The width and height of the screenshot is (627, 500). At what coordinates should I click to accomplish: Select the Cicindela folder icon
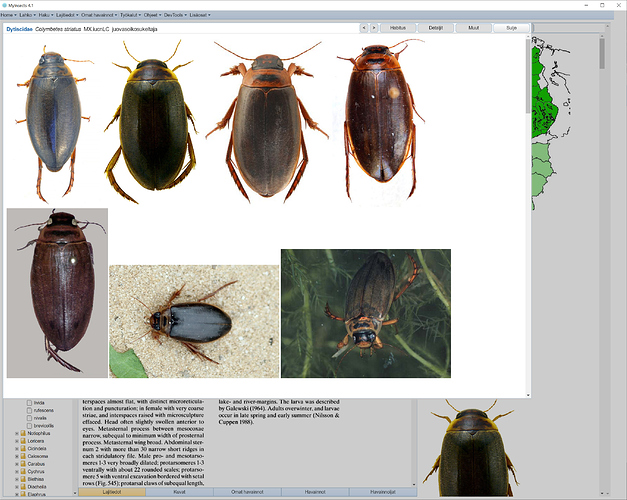(23, 449)
